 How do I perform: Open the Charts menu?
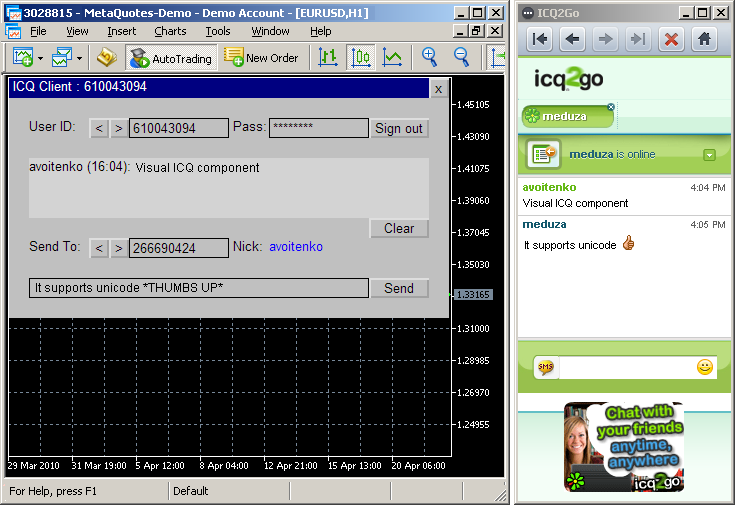[170, 31]
